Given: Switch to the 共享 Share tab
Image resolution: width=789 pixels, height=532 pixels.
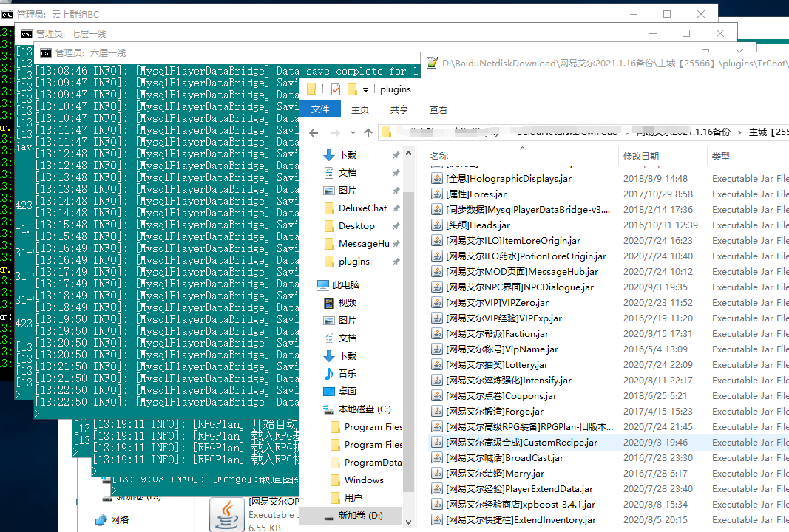Looking at the screenshot, I should click(x=399, y=109).
